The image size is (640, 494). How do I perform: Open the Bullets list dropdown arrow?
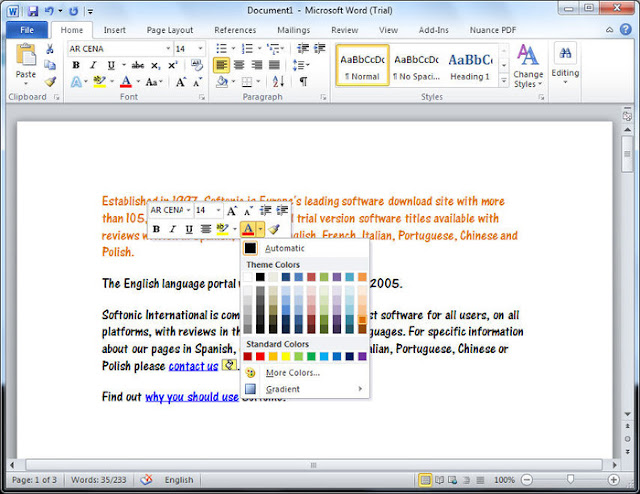(x=233, y=49)
